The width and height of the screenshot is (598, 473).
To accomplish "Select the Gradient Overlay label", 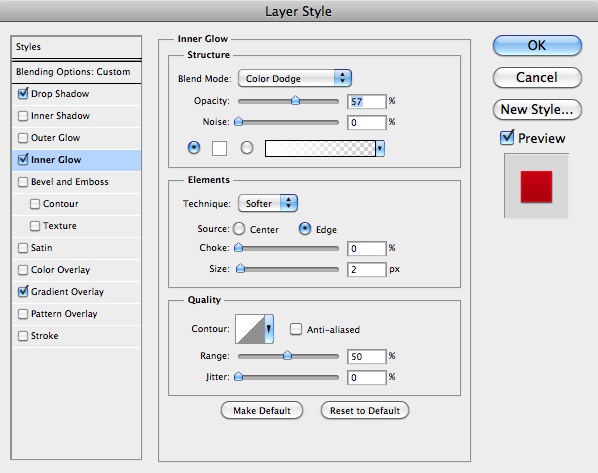I will click(x=68, y=291).
